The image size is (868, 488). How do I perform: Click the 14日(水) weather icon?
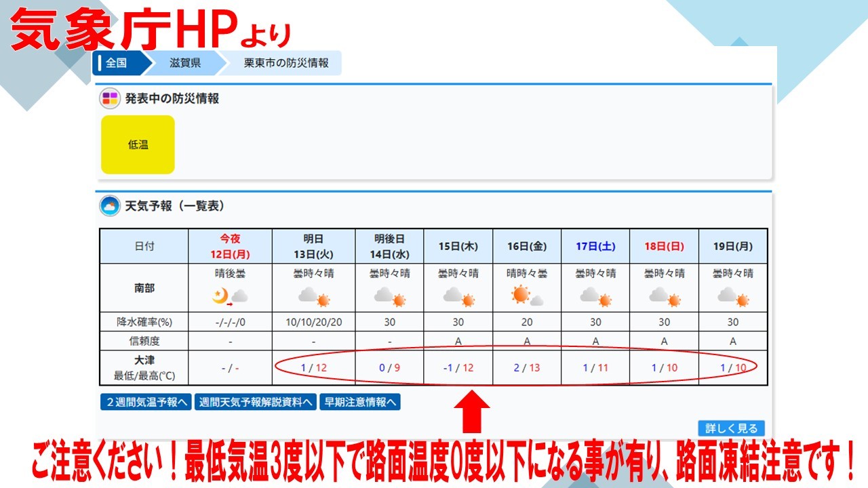click(x=389, y=296)
